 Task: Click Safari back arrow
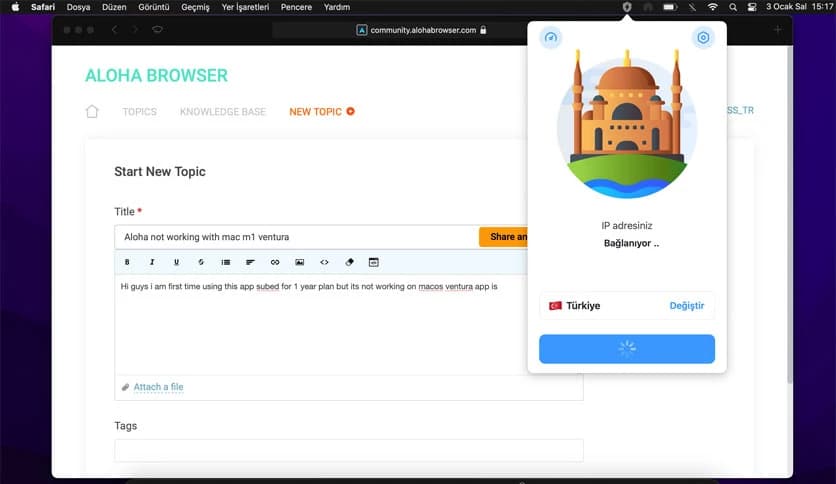point(114,30)
